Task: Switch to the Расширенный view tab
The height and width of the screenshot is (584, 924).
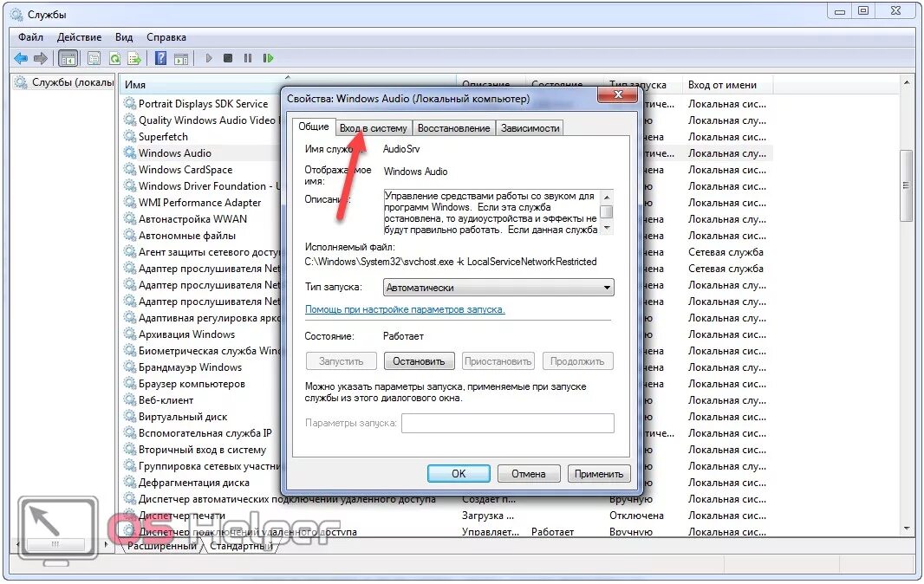Action: (x=162, y=546)
